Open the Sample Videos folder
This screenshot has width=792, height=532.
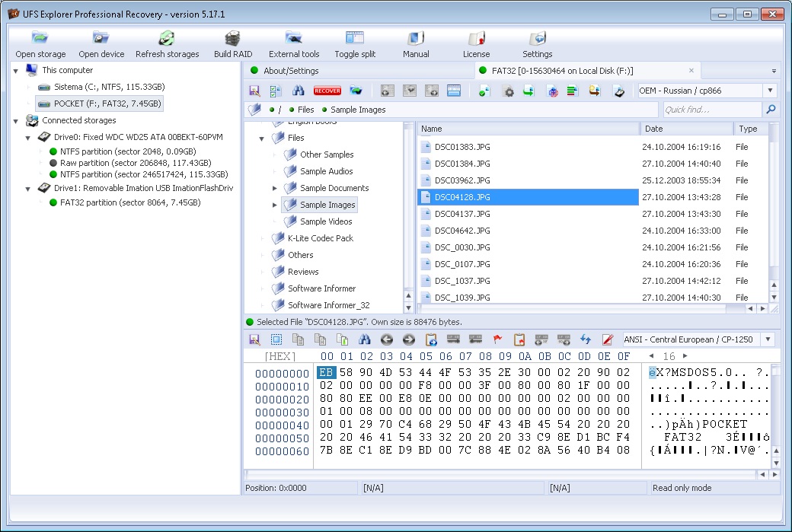(x=326, y=221)
